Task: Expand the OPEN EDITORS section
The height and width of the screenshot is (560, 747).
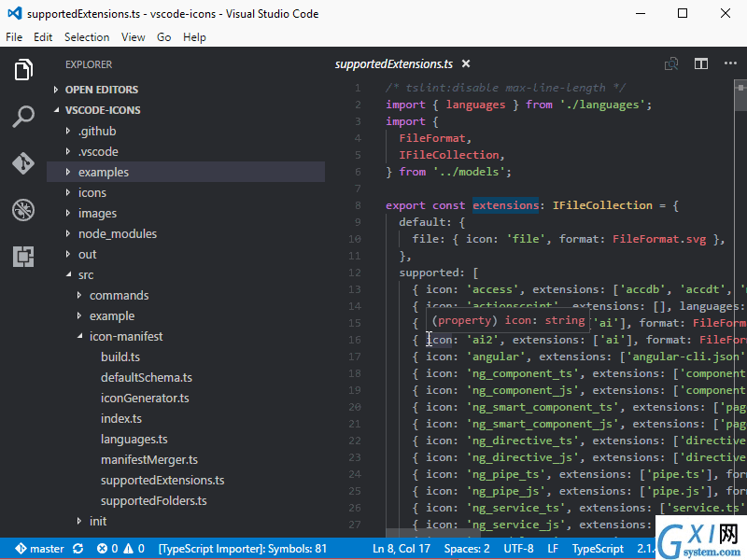Action: tap(56, 90)
